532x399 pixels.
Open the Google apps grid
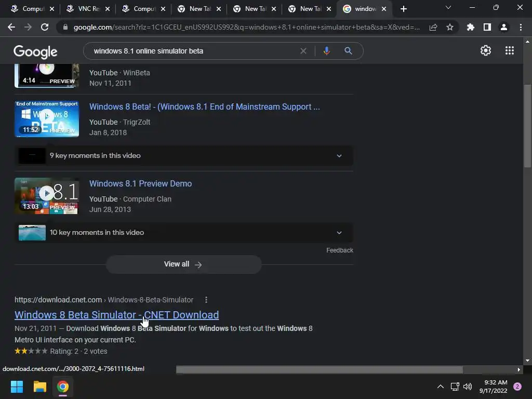pos(509,50)
